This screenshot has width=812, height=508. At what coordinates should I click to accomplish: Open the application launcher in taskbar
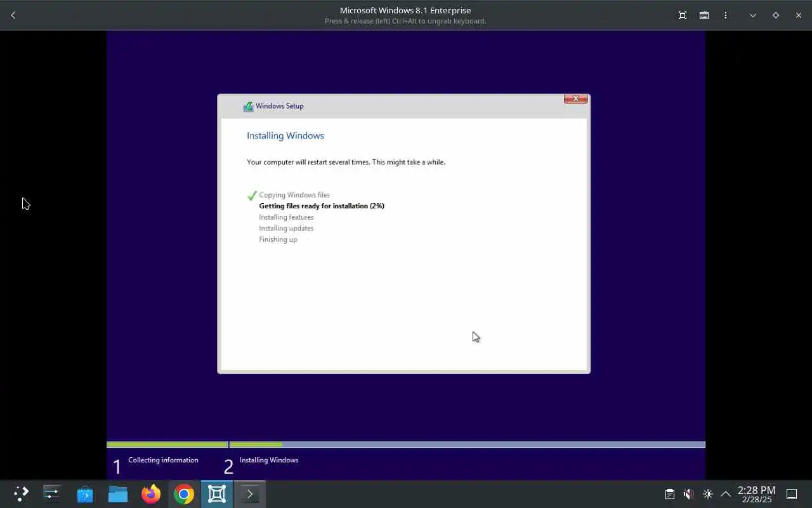click(21, 494)
